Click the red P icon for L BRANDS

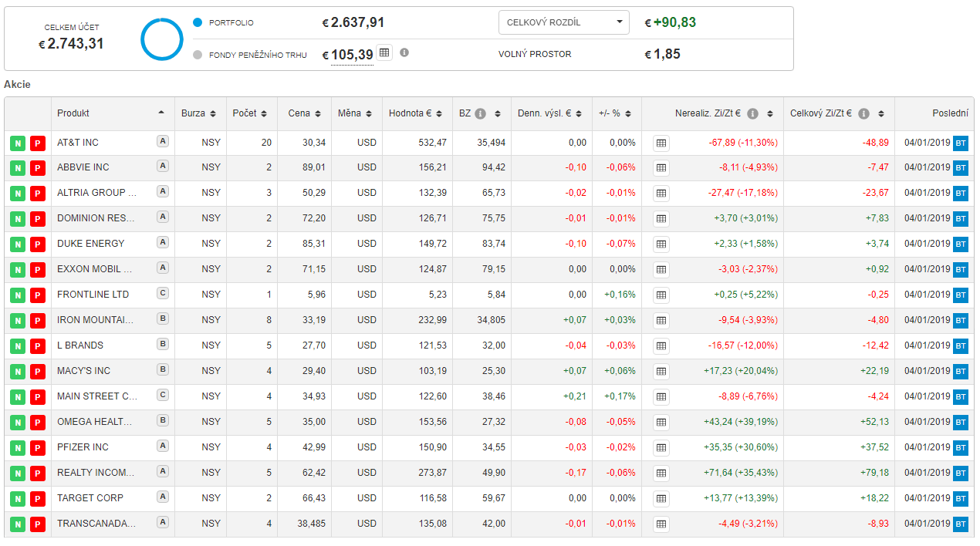(x=38, y=347)
